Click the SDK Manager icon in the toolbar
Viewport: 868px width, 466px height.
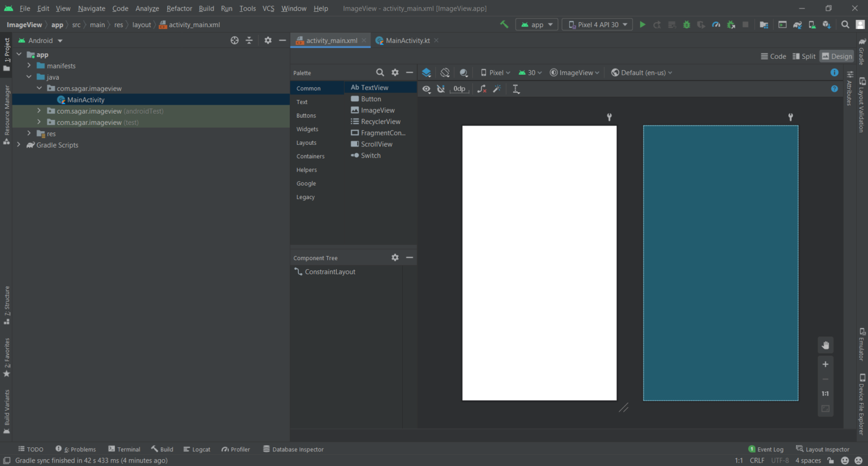click(x=825, y=24)
